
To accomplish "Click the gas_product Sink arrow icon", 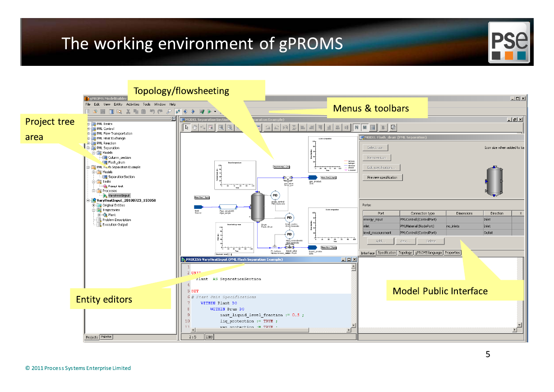I will pyautogui.click(x=313, y=178).
